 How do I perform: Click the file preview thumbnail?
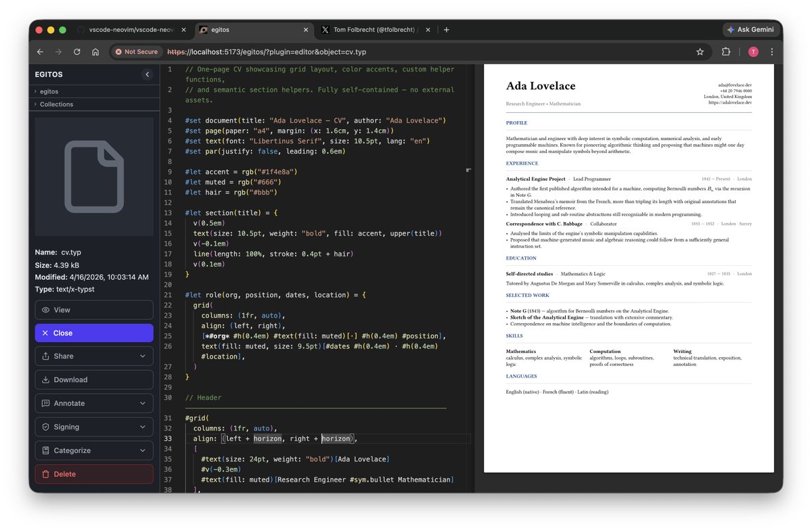click(94, 177)
